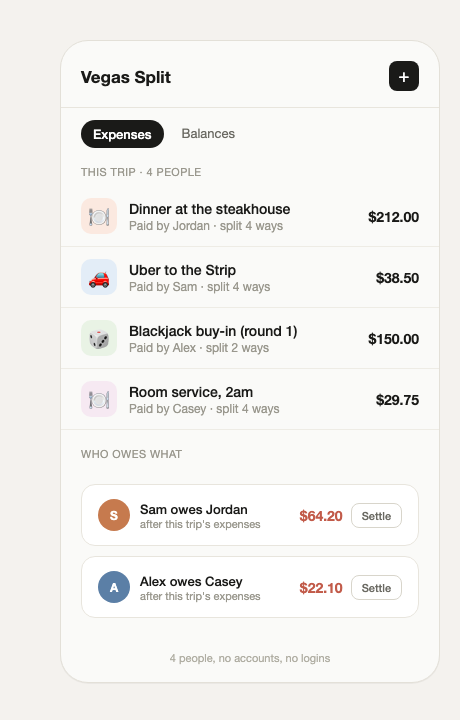Screen dimensions: 460x720
Task: Click the red car Uber icon
Action: 99,277
